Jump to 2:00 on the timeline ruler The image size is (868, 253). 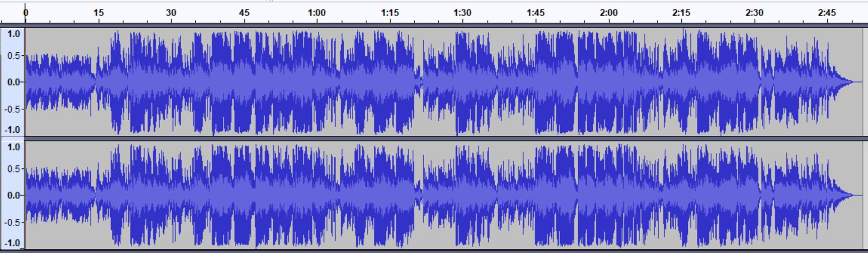point(608,13)
